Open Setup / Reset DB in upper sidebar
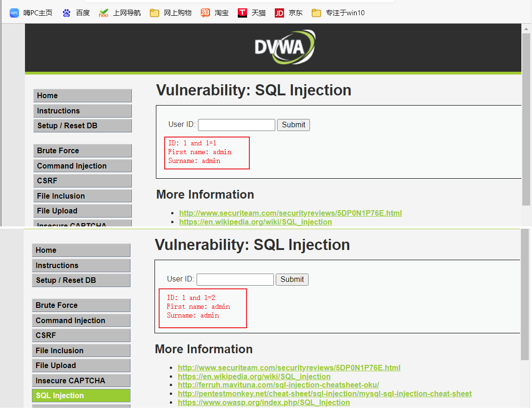Screen dimensions: 532x412 pos(82,125)
